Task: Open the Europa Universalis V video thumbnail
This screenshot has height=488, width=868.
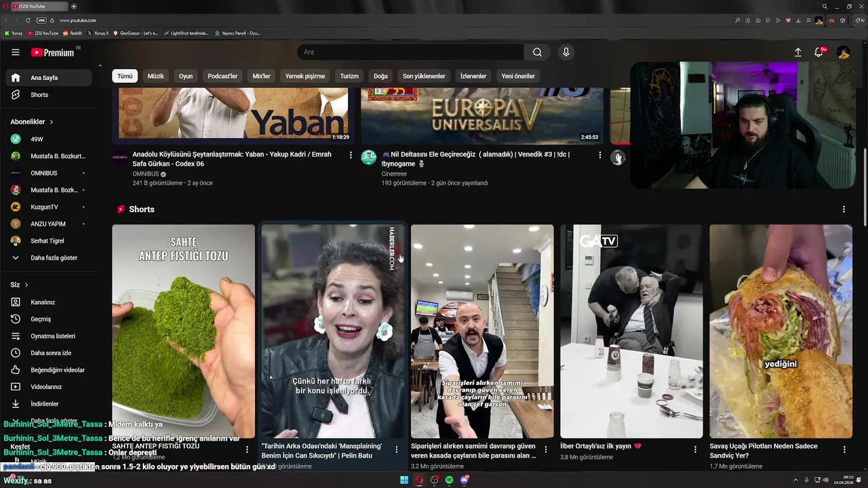Action: (x=482, y=115)
